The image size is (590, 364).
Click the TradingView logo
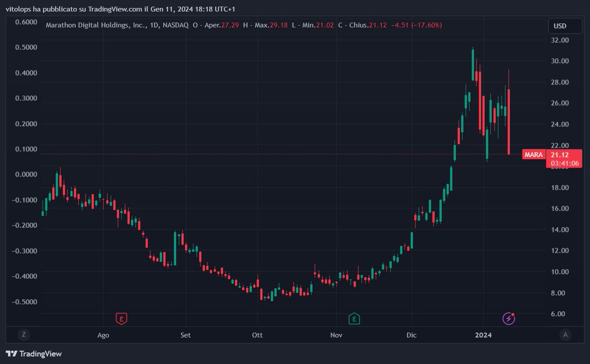[33, 354]
